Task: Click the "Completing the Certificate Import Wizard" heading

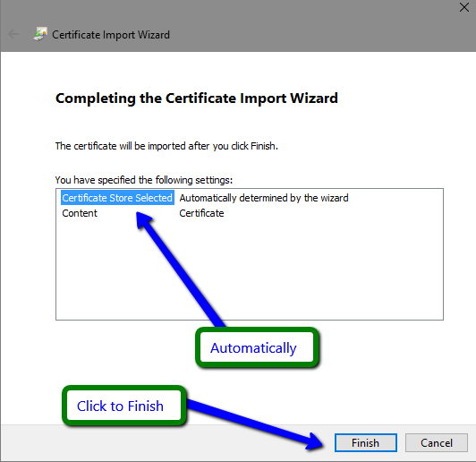Action: 197,98
